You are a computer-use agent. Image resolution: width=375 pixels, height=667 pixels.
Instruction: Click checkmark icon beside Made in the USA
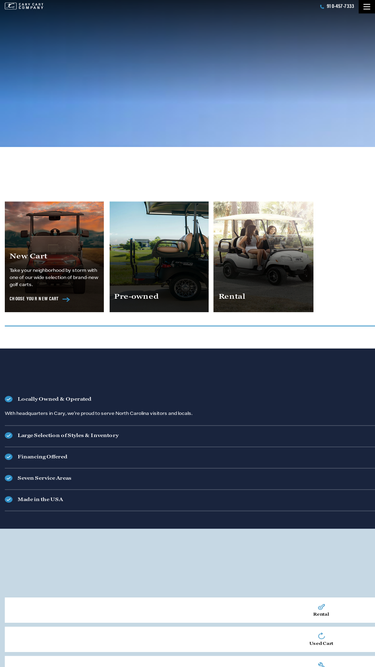click(9, 499)
